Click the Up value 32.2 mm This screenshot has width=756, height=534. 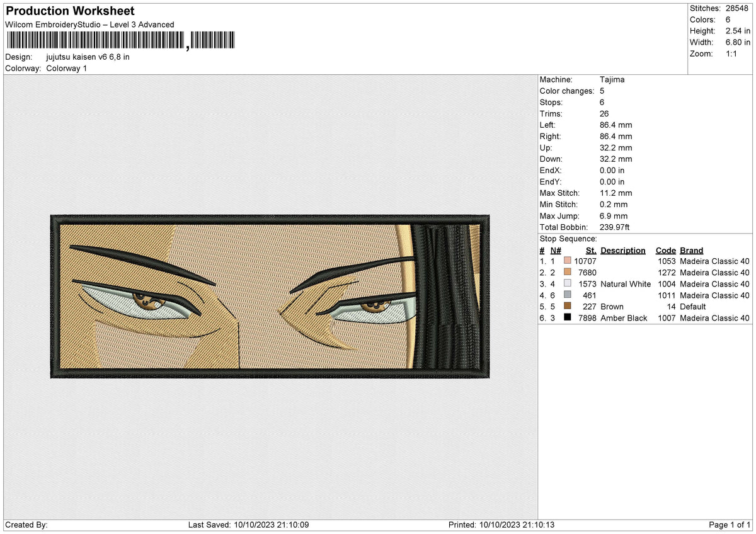coord(616,148)
